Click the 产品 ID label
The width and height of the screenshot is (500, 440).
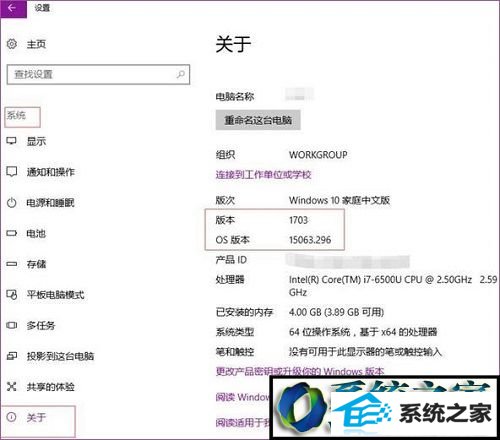(x=231, y=259)
